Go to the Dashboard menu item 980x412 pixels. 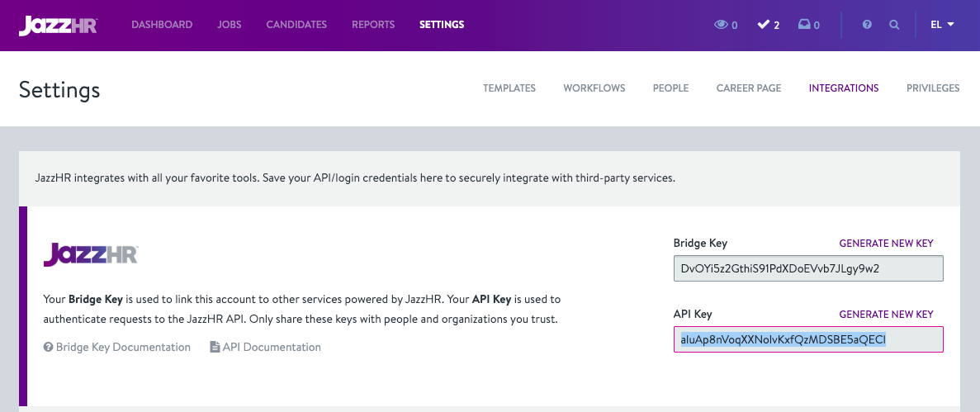162,25
